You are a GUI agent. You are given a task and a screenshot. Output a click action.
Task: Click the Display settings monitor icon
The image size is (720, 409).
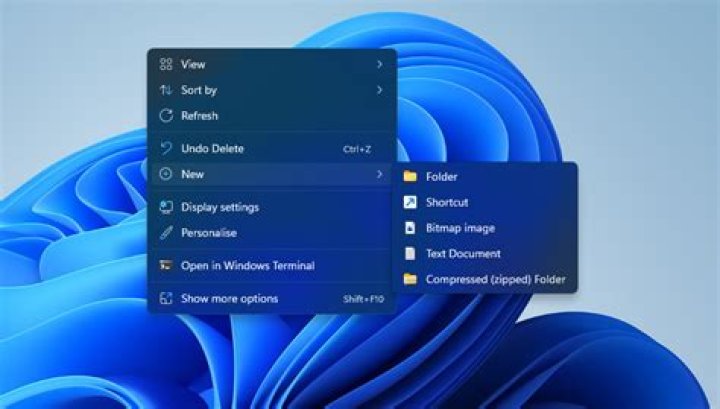tap(166, 207)
